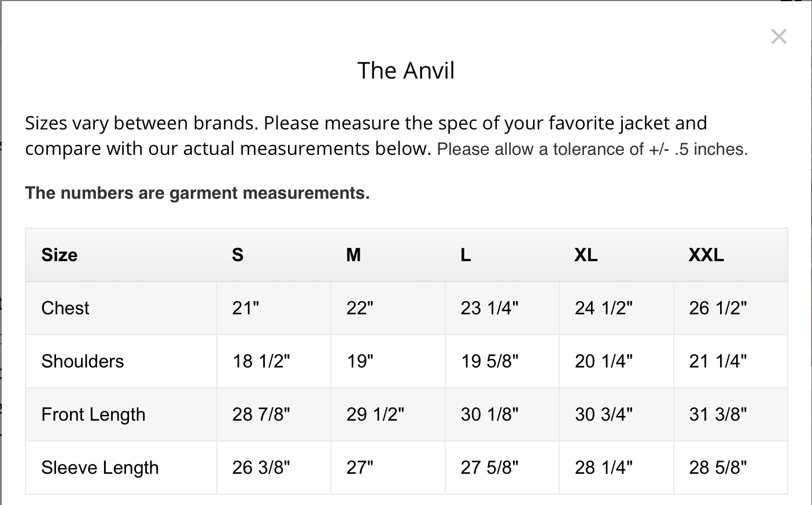Close the size chart popup
This screenshot has width=812, height=505.
pos(778,37)
